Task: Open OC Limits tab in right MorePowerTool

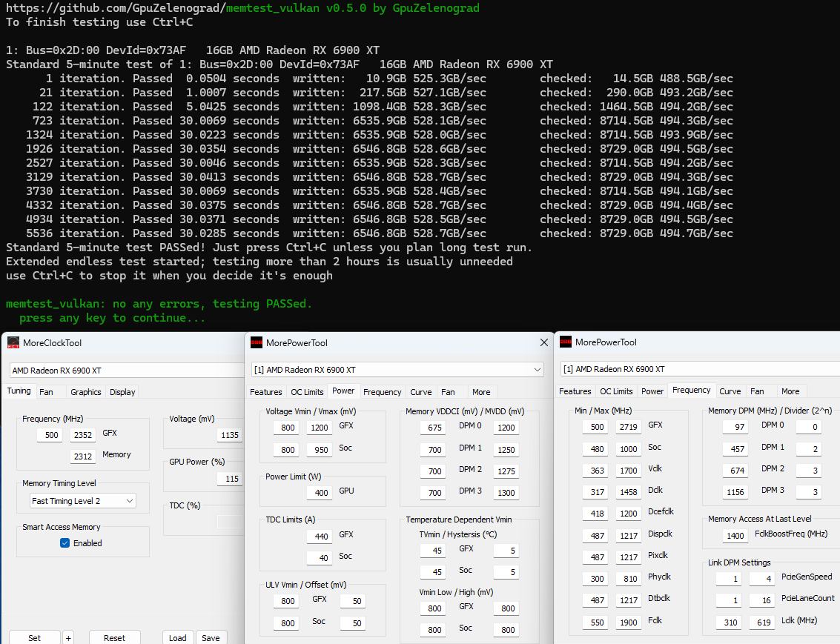Action: pyautogui.click(x=616, y=391)
